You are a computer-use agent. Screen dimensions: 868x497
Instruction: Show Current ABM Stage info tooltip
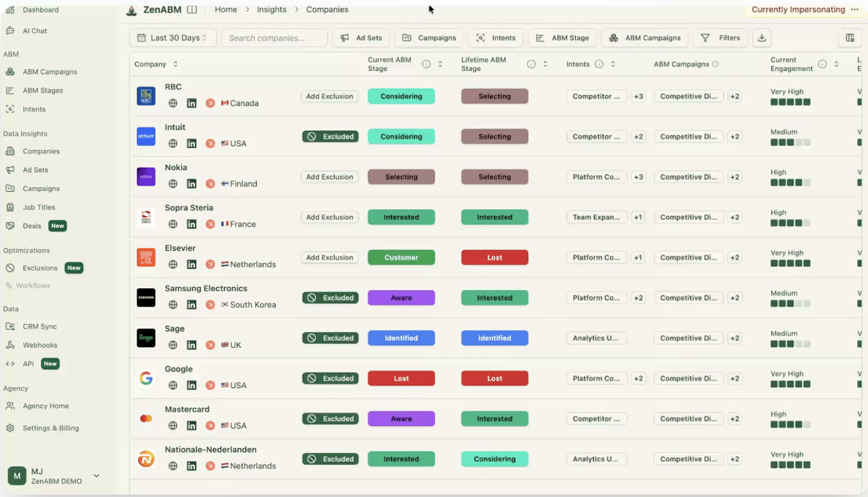coord(426,64)
